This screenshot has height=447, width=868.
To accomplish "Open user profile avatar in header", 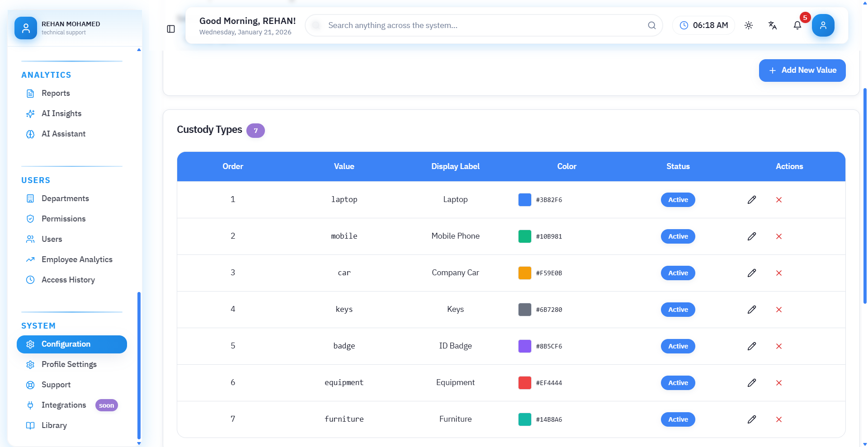I will 823,25.
